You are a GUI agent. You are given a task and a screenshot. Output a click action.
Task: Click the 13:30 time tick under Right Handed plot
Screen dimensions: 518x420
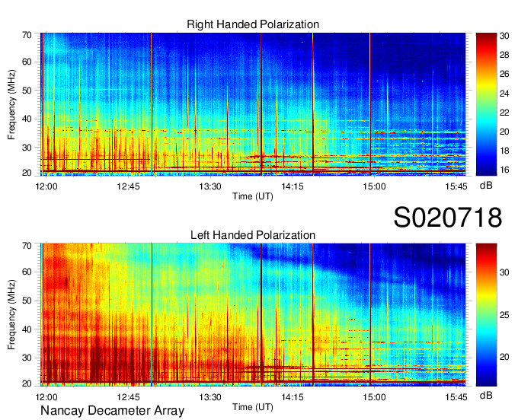[x=210, y=186]
